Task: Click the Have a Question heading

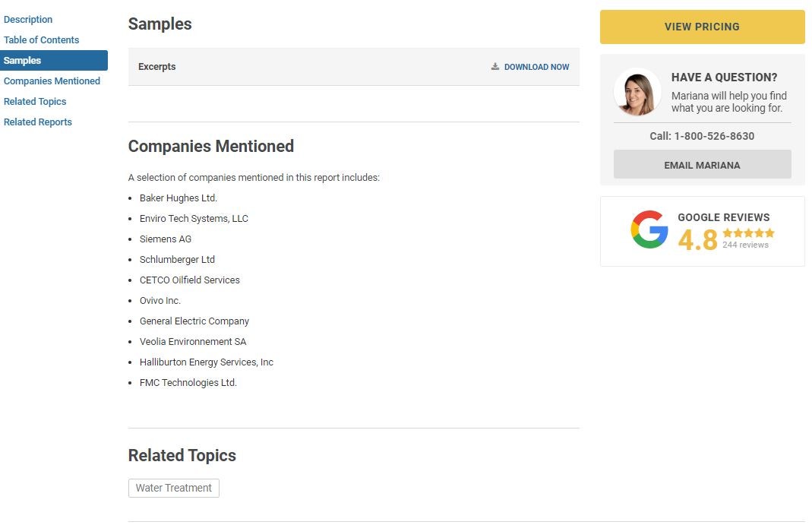Action: 724,77
